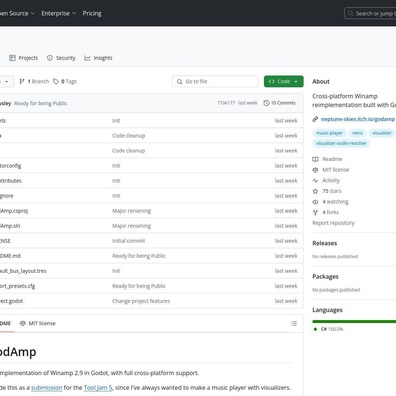View the 0 Tags list
The height and width of the screenshot is (396, 396).
65,81
